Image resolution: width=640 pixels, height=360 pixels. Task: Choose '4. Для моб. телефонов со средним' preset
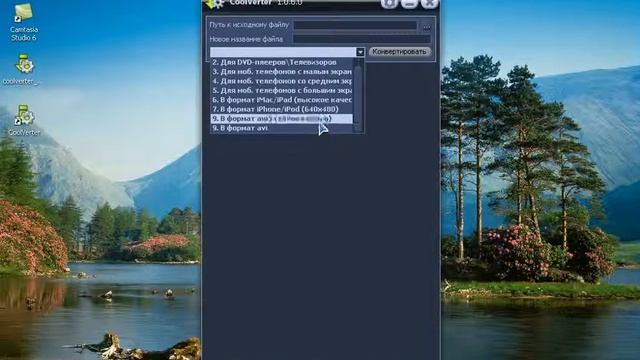282,81
